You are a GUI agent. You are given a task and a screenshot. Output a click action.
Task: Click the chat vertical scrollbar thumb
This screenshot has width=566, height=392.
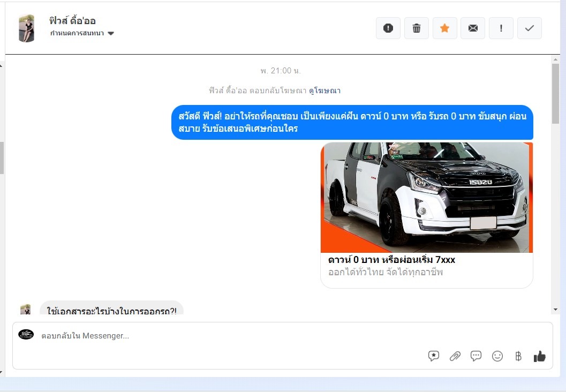coord(555,94)
